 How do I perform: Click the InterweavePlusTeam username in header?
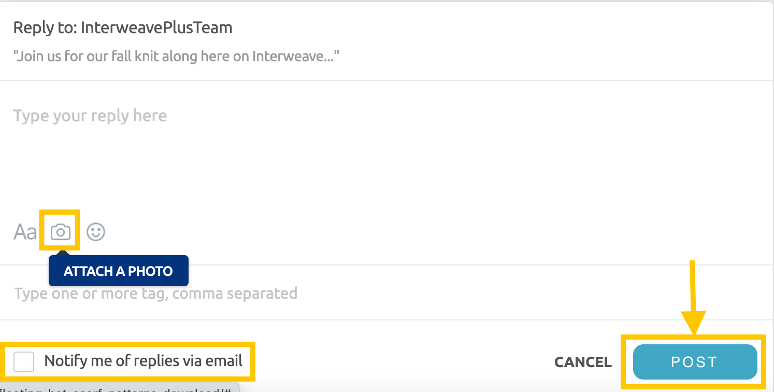[156, 28]
